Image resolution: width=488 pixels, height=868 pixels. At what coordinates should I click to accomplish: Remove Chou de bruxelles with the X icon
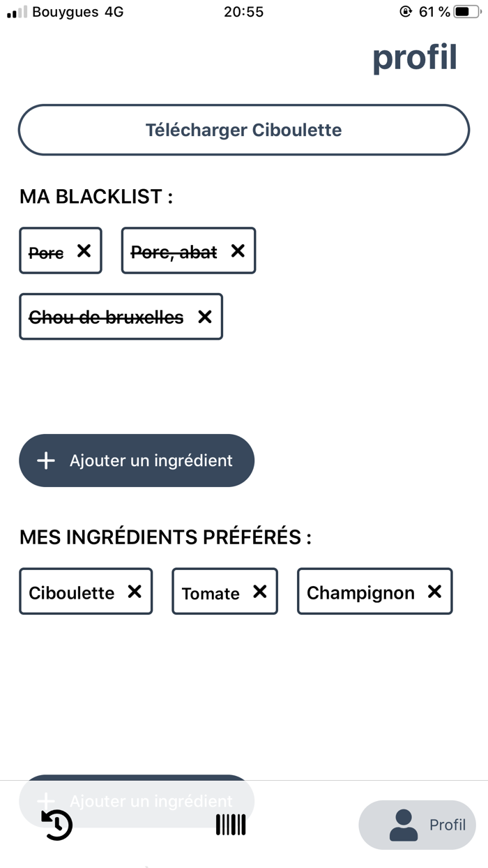coord(204,317)
